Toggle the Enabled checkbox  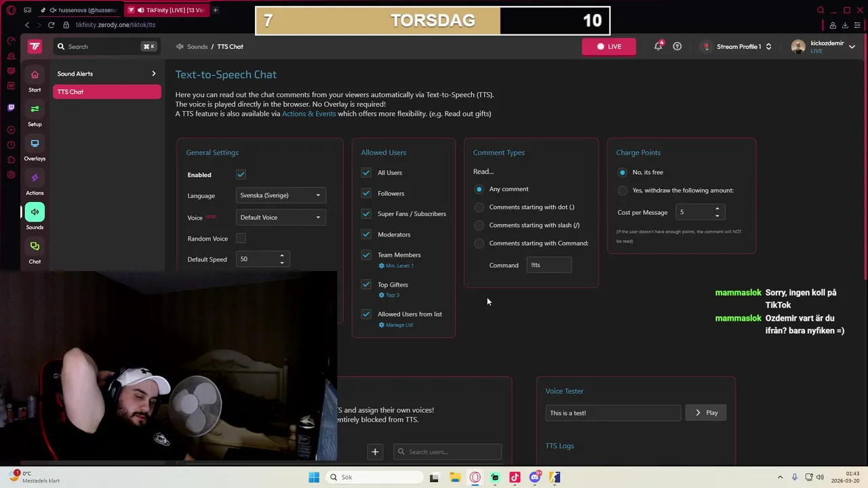click(x=241, y=174)
